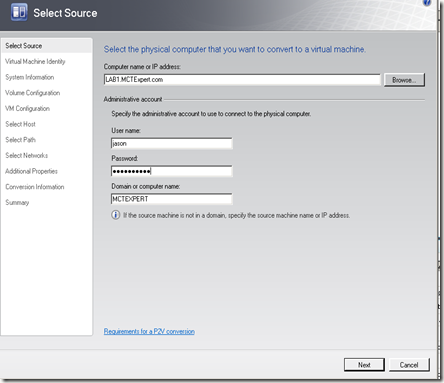Open Requirements for a P2V conversion link
This screenshot has height=383, width=444.
(149, 331)
